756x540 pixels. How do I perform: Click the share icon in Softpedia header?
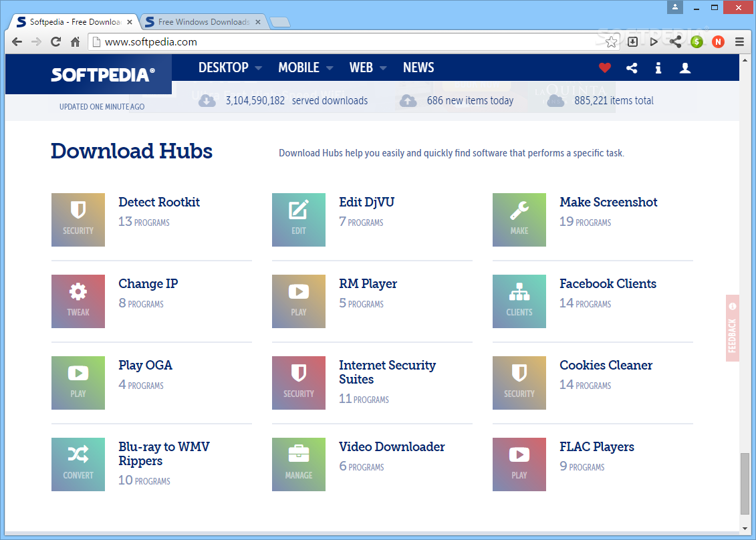(x=632, y=68)
